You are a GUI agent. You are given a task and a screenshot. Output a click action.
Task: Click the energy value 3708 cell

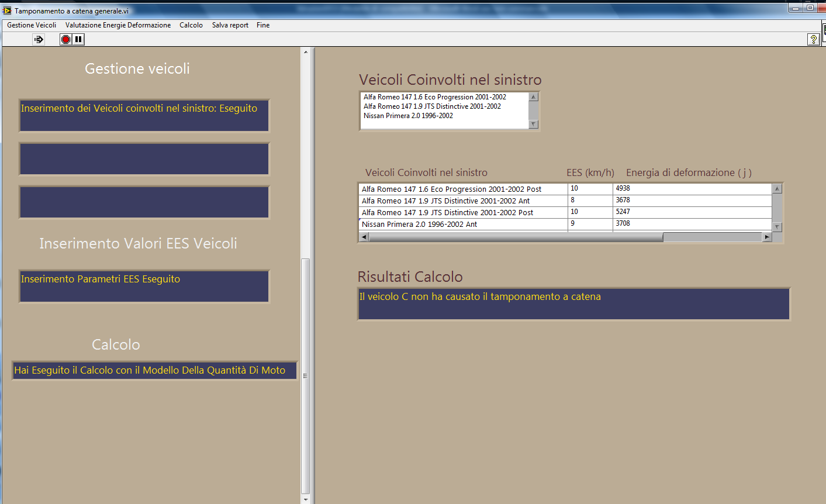(693, 224)
